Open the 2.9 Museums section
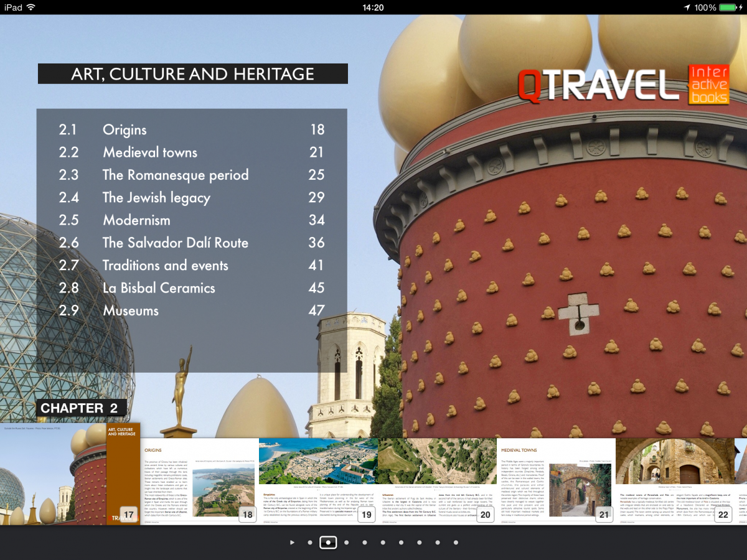The image size is (747, 560). pos(192,310)
